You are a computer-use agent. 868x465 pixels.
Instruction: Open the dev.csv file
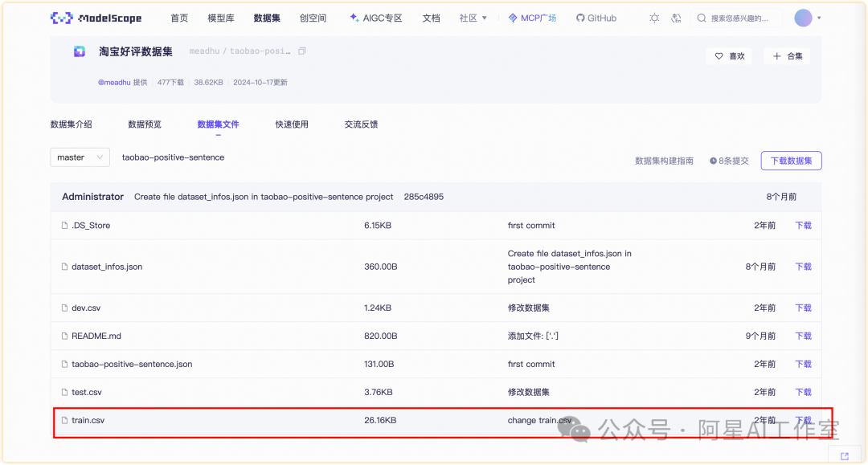(86, 308)
